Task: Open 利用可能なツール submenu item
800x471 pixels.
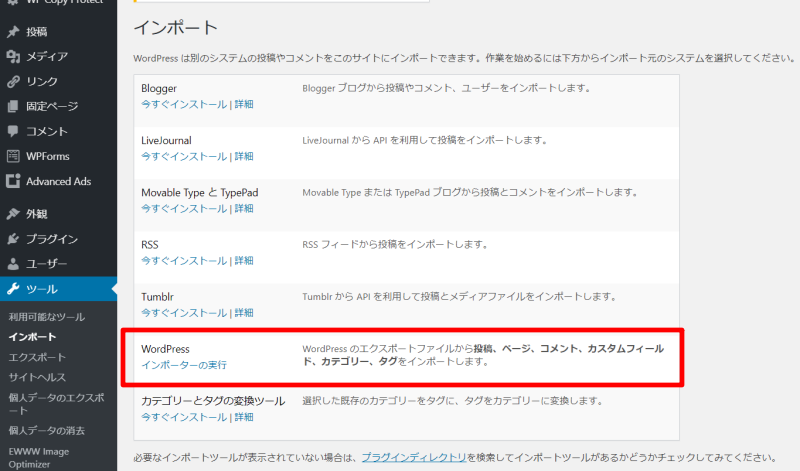Action: click(x=46, y=317)
